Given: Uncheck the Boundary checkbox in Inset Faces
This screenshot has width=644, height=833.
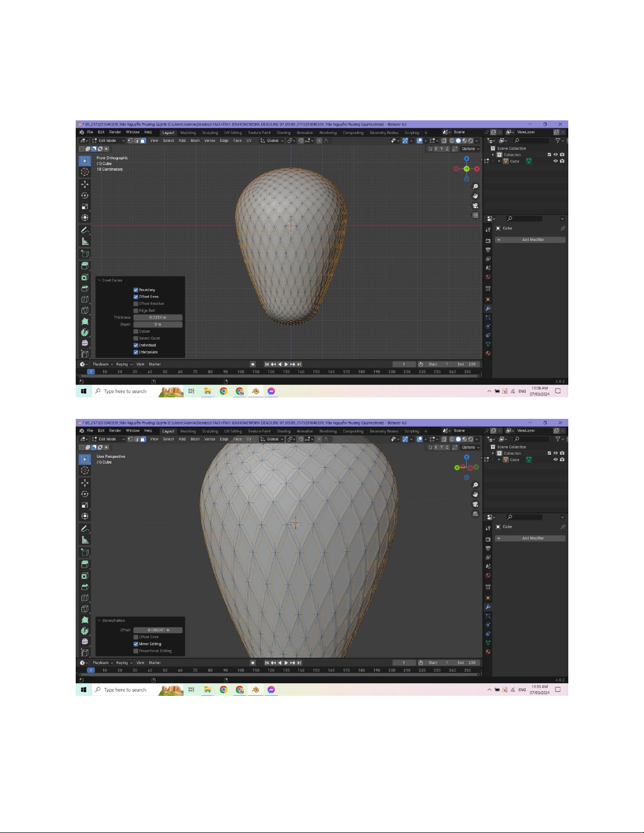Looking at the screenshot, I should [136, 290].
